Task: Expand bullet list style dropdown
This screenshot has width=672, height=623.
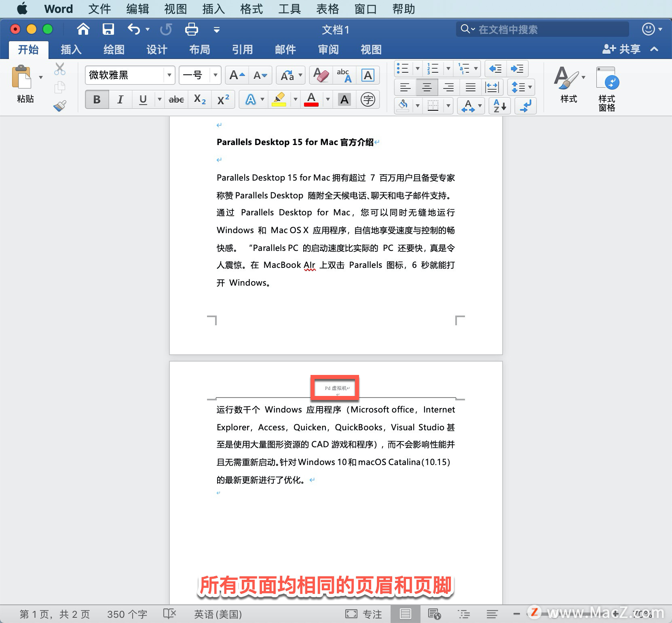Action: click(x=417, y=69)
